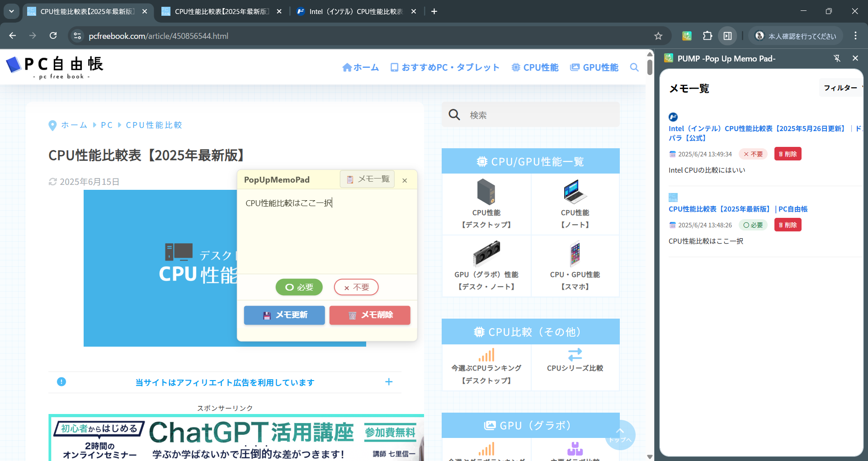Click the page scrollbar down arrow

650,457
